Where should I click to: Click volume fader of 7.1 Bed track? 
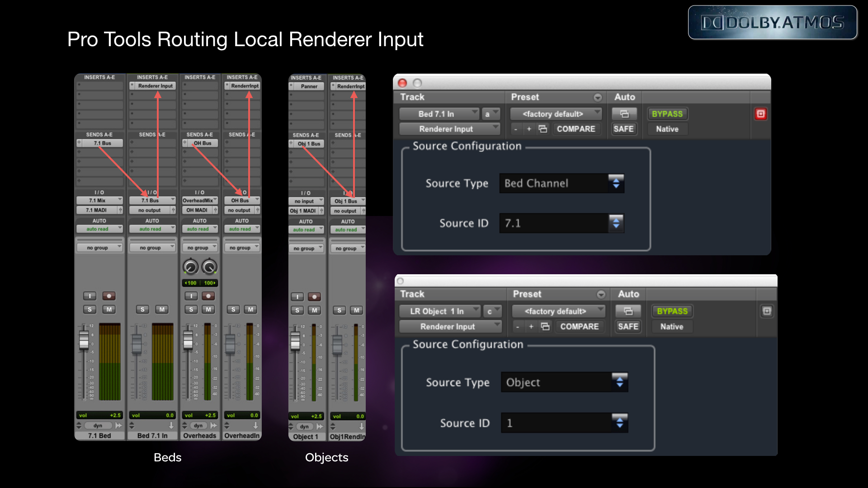pyautogui.click(x=84, y=340)
